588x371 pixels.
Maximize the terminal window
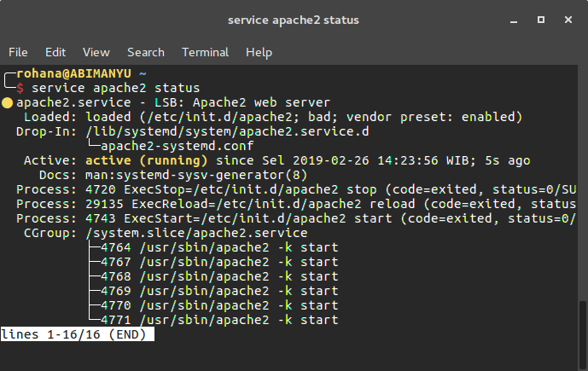pyautogui.click(x=541, y=20)
